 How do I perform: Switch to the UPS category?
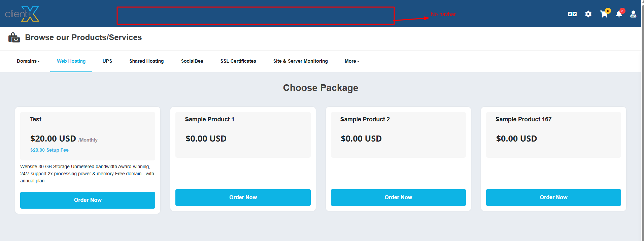coord(107,61)
